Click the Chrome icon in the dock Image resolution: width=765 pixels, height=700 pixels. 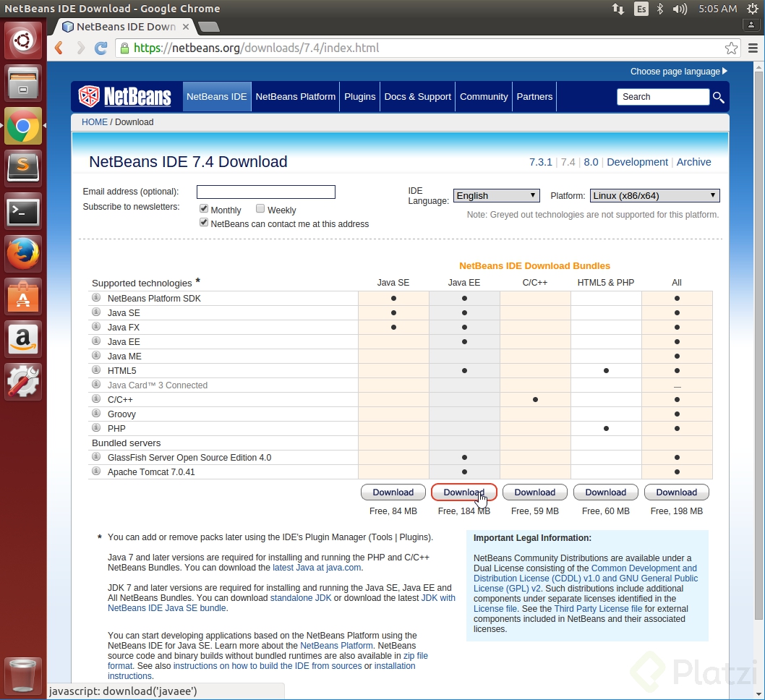23,126
